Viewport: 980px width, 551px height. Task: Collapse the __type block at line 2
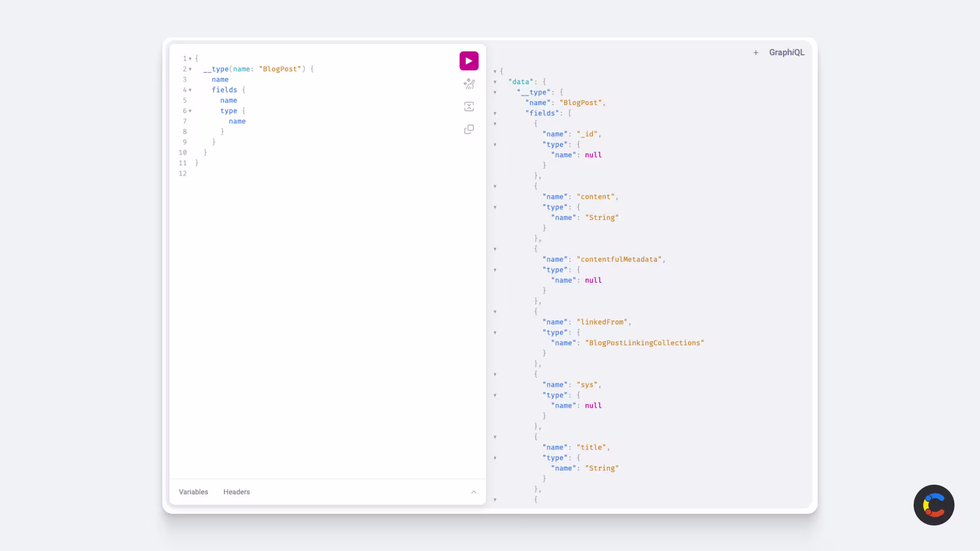point(190,69)
